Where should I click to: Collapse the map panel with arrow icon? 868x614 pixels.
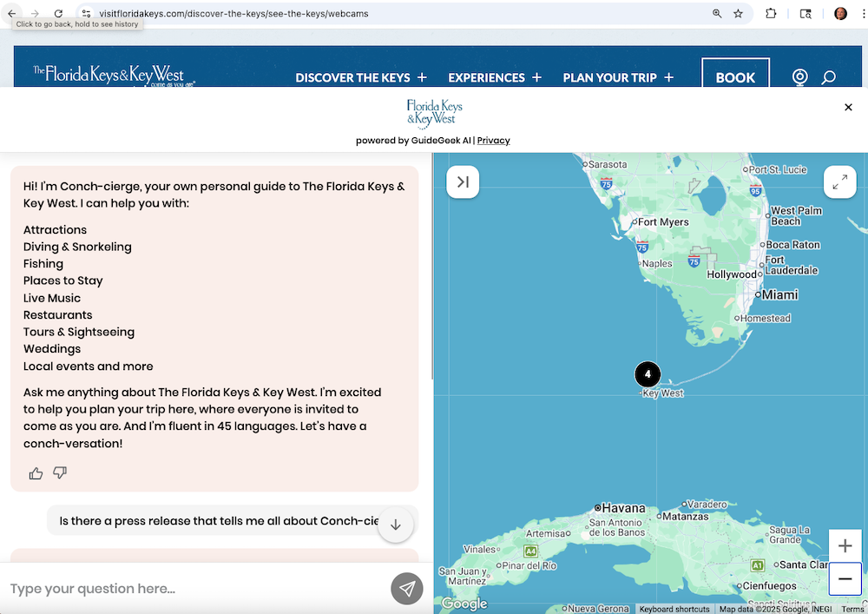(x=463, y=182)
